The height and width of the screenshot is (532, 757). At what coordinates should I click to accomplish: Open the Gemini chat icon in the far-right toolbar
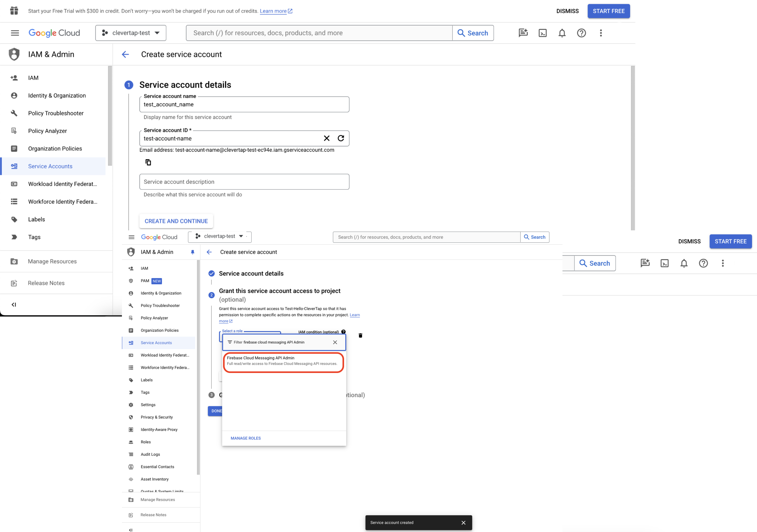(645, 263)
